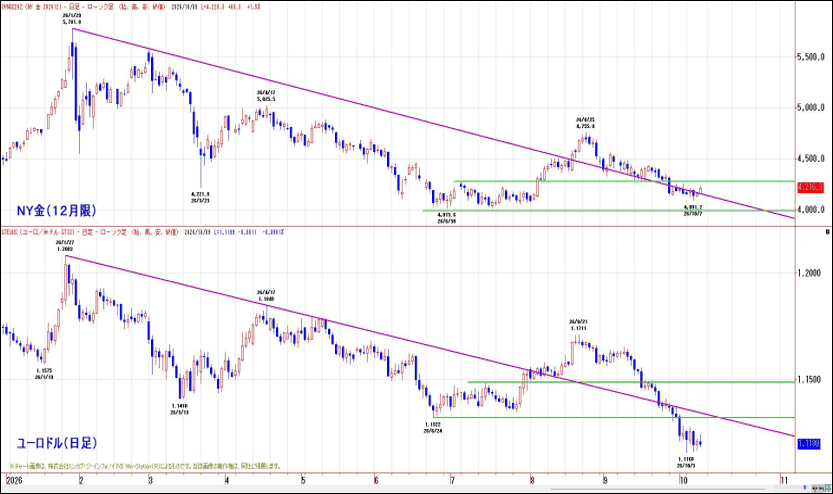Click the 4,755.0 gold high label
The image size is (833, 494).
pyautogui.click(x=585, y=126)
